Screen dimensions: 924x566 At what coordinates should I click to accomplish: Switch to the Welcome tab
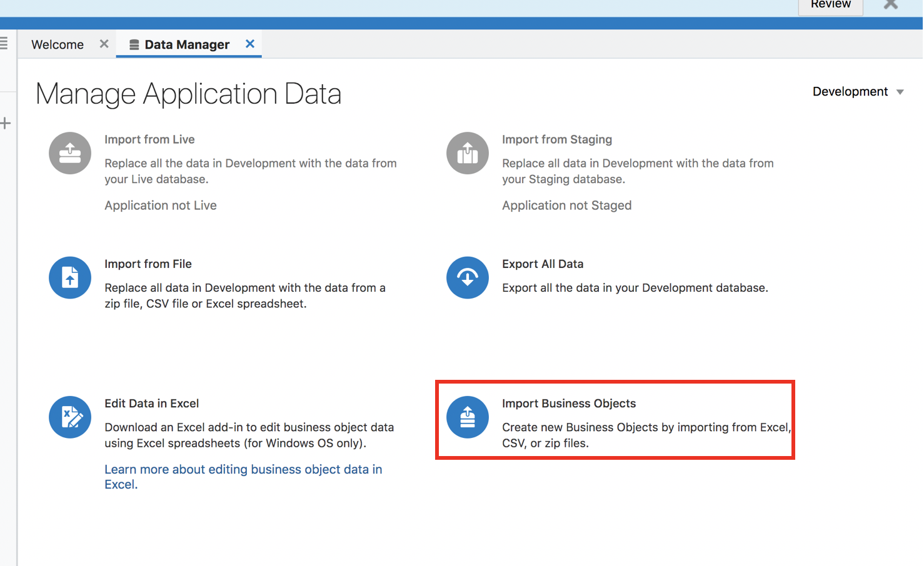58,44
